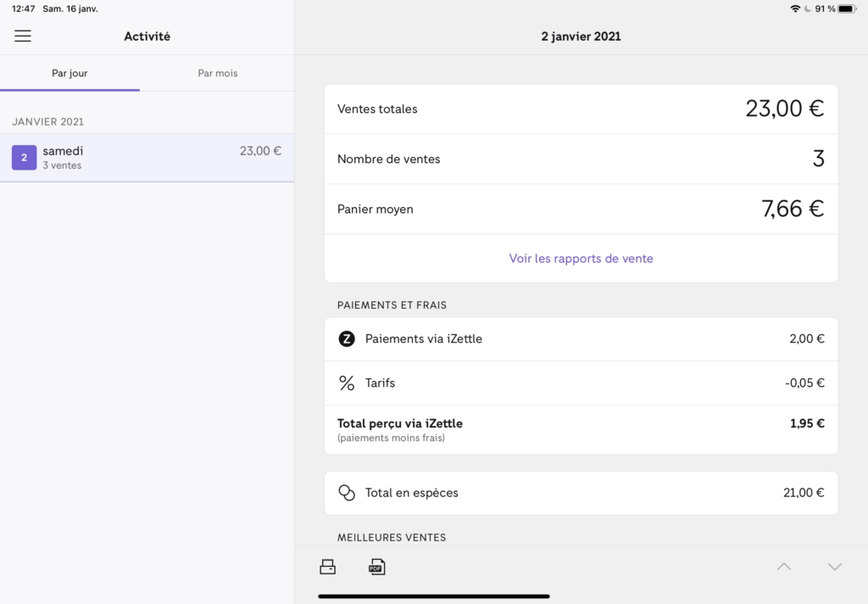Tap the battery indicator in status bar

[x=847, y=8]
